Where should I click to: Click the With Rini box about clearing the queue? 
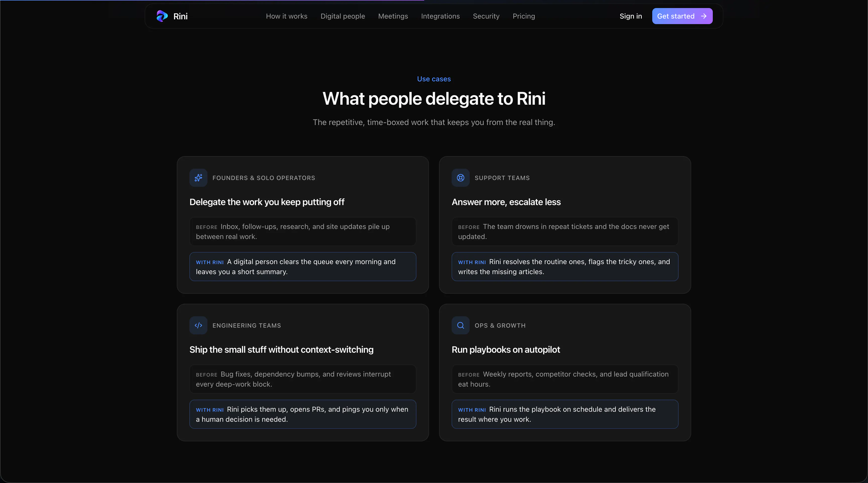[303, 266]
